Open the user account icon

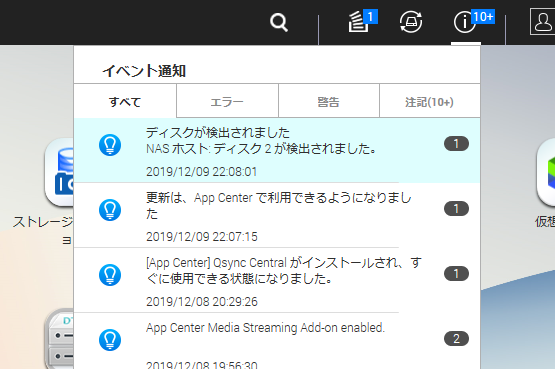pos(542,22)
